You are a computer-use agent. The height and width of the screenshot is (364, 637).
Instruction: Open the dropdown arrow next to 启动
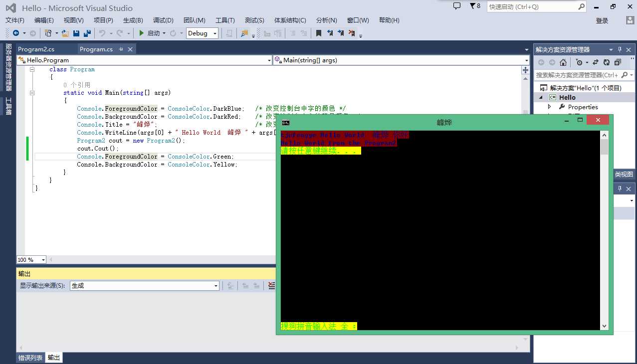(164, 33)
